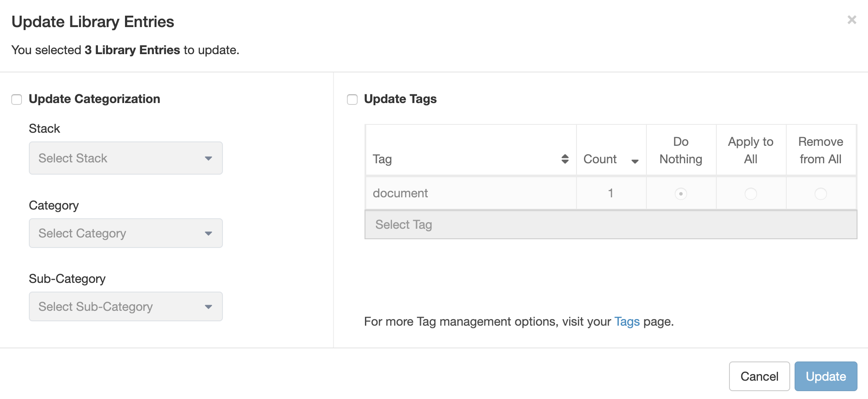Open the Select Stack dropdown
This screenshot has height=399, width=868.
click(125, 158)
